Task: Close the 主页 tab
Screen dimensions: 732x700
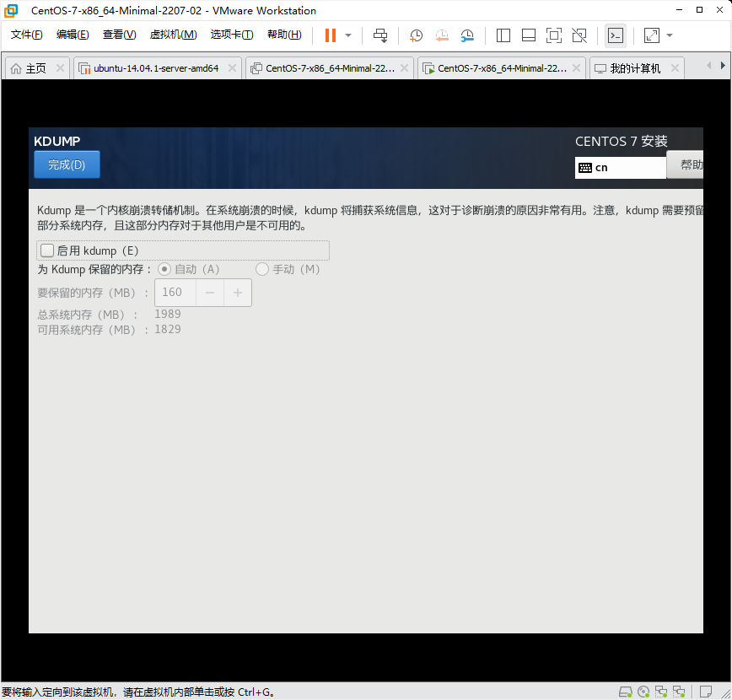Action: [60, 68]
